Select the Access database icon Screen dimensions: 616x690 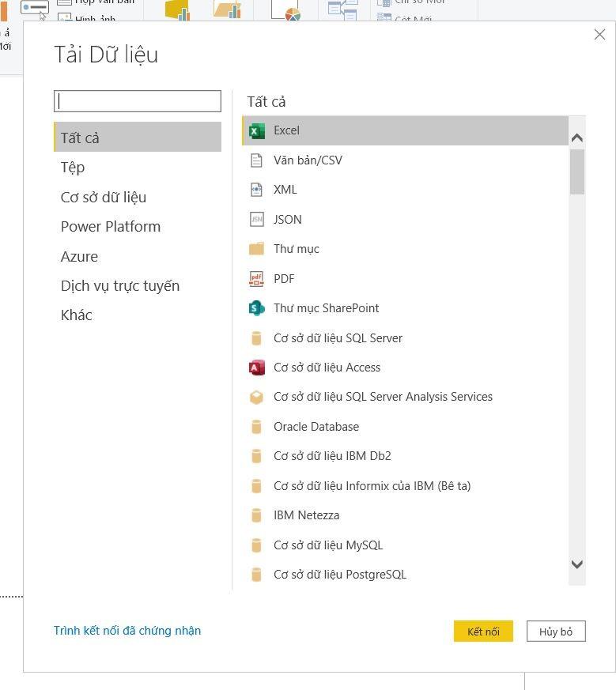tap(256, 368)
